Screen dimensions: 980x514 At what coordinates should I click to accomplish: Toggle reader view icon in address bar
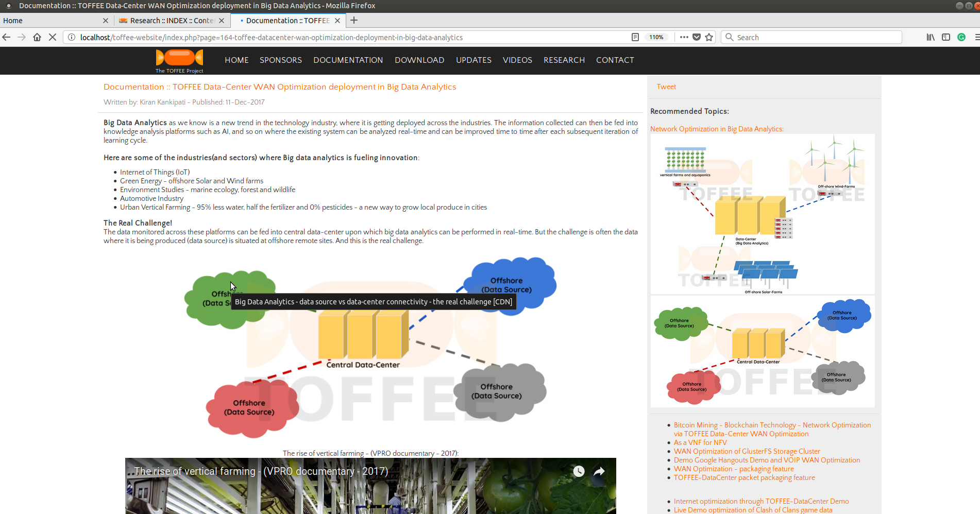(x=635, y=37)
